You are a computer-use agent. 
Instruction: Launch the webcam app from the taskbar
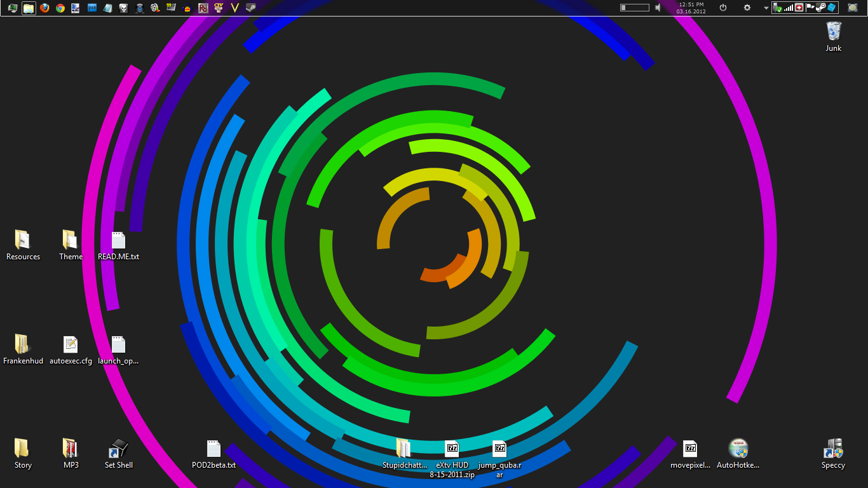[x=139, y=8]
